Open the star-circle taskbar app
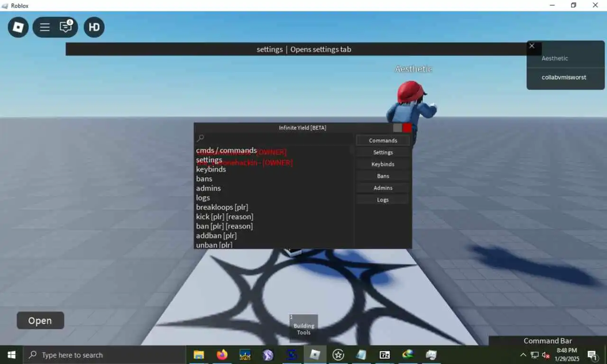Image resolution: width=607 pixels, height=364 pixels. 338,355
